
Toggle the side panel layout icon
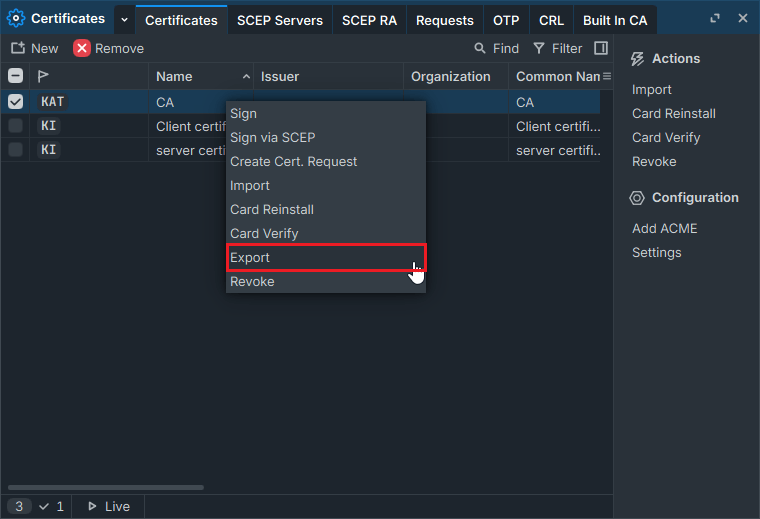click(x=601, y=48)
